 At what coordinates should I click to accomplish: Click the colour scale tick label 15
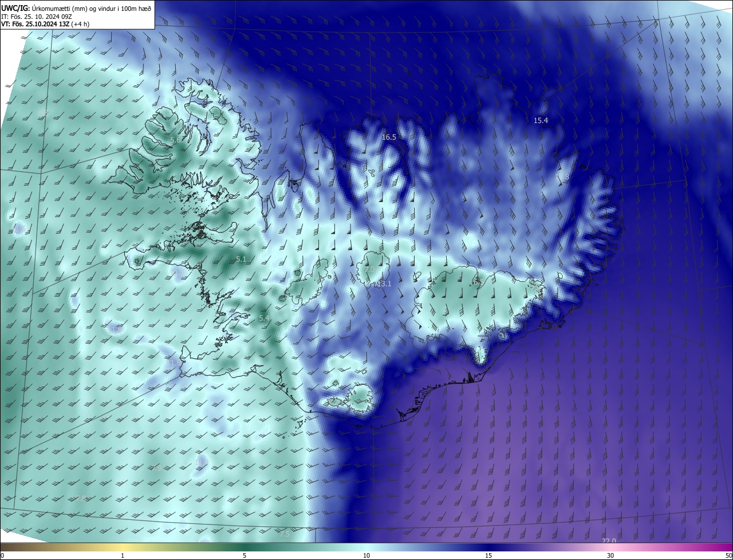point(488,555)
